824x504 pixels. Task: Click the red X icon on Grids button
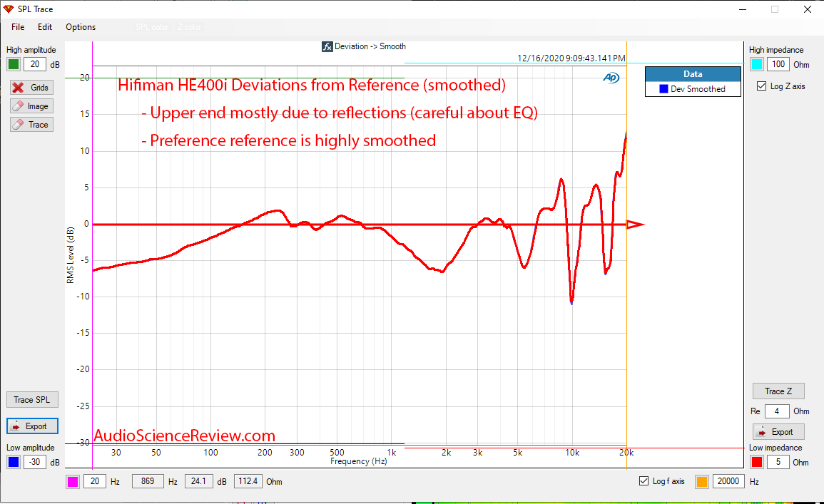[x=18, y=88]
